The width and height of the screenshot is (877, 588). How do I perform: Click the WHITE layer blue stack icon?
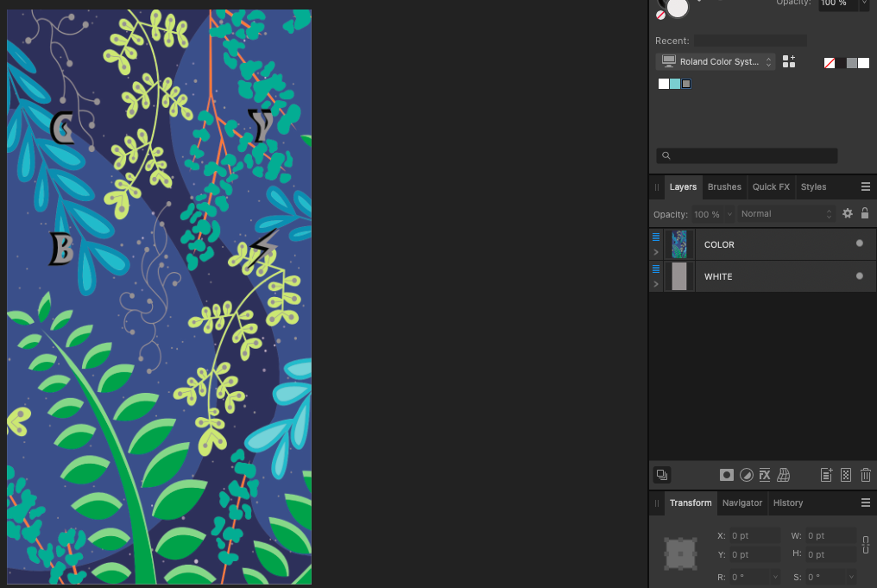656,269
